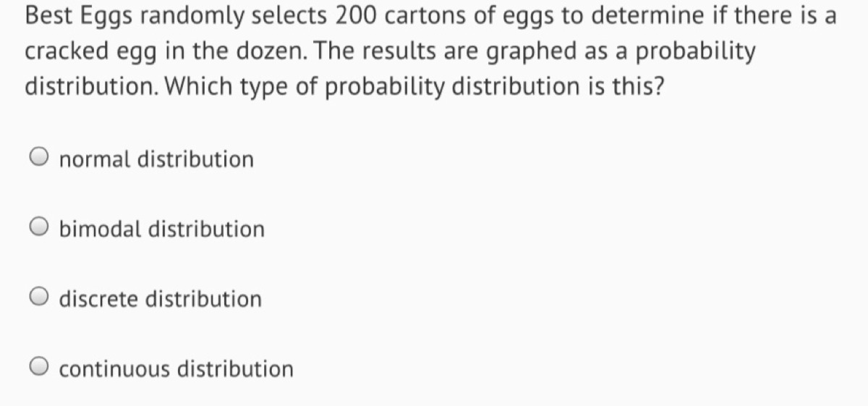Click the "continuous distribution" answer label
Screen dimensions: 868x406
pyautogui.click(x=176, y=369)
